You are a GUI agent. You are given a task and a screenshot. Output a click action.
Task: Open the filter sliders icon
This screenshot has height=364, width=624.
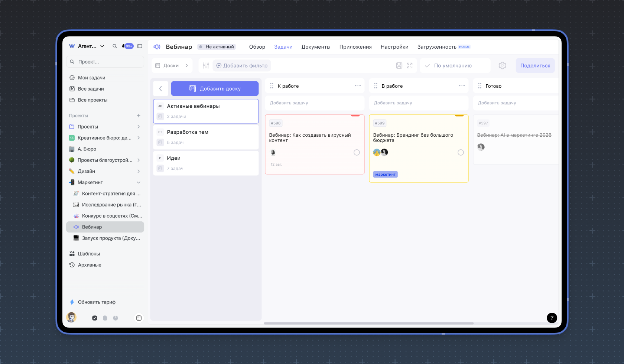[206, 66]
